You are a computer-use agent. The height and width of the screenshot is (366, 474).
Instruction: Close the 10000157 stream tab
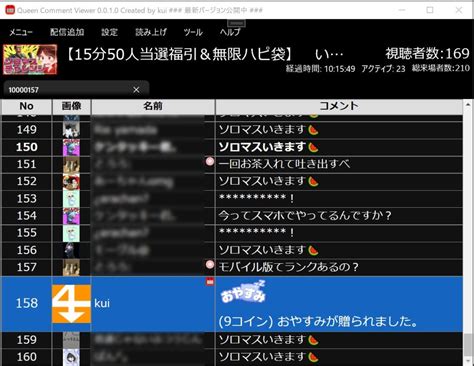pyautogui.click(x=136, y=90)
